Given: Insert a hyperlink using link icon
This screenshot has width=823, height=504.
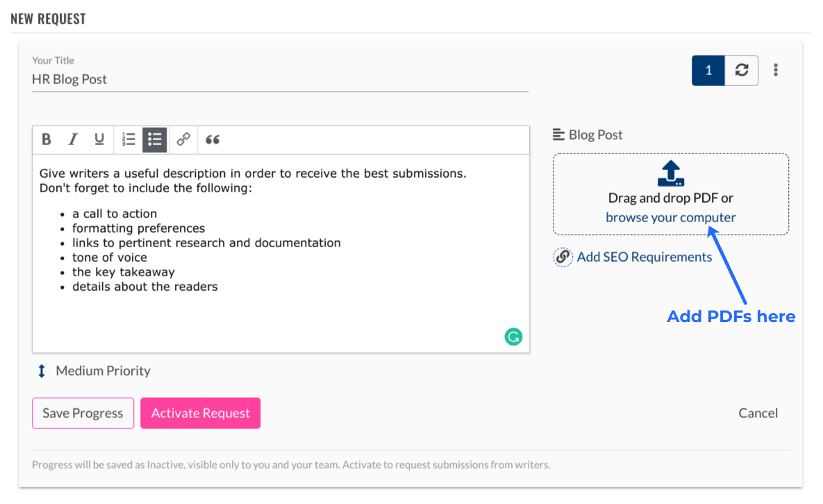Looking at the screenshot, I should pyautogui.click(x=183, y=140).
